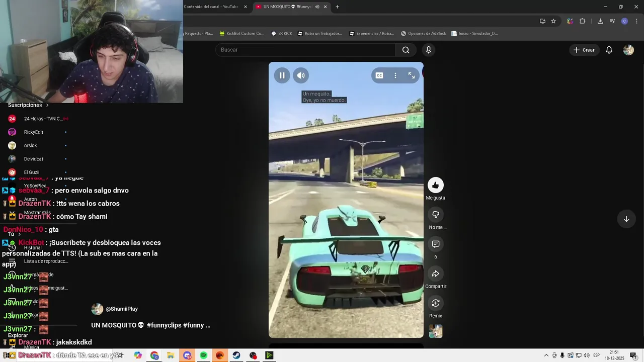Close the UN MOSQUITO tab
The width and height of the screenshot is (644, 362).
[x=325, y=7]
